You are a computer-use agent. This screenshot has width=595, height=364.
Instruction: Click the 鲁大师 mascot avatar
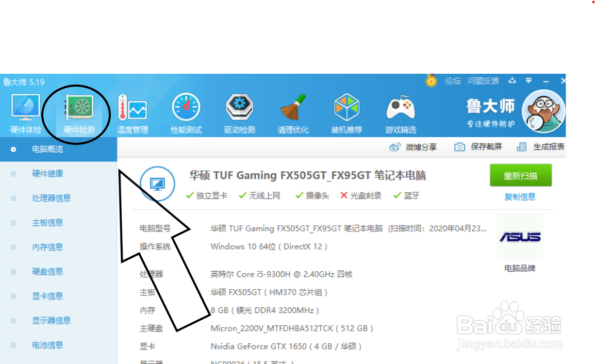coord(543,111)
